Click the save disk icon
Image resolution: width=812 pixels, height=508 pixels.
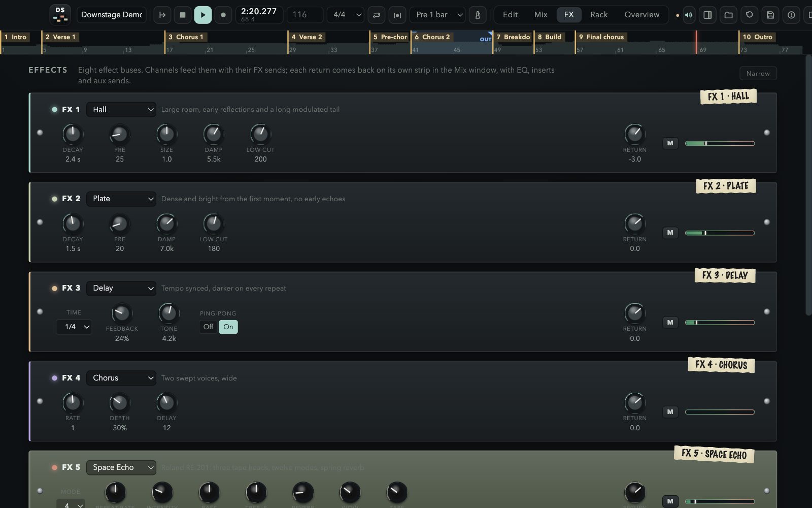[x=770, y=15]
